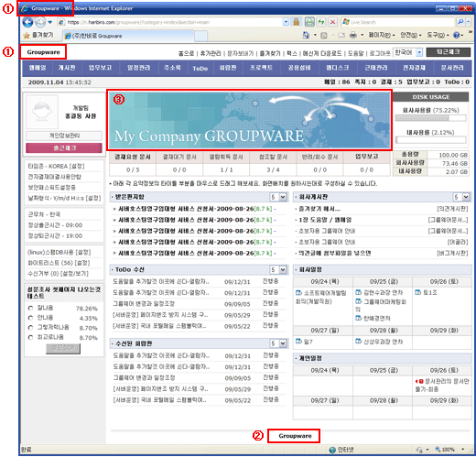Click the Read Mail envelope icon
The height and width of the screenshot is (457, 476).
(x=341, y=36)
